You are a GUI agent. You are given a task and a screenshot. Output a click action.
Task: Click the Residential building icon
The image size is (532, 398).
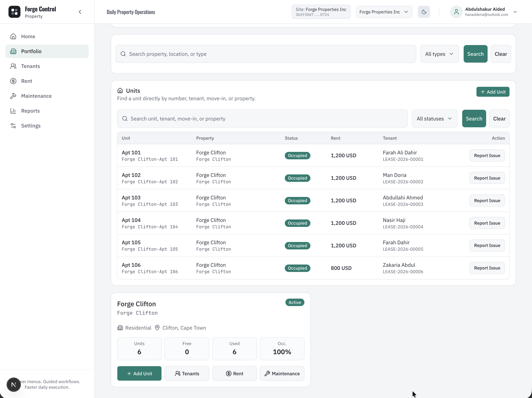[x=120, y=328]
